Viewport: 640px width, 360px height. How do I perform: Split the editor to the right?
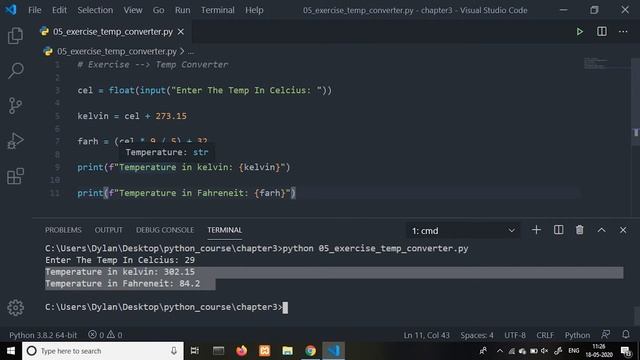click(x=602, y=31)
